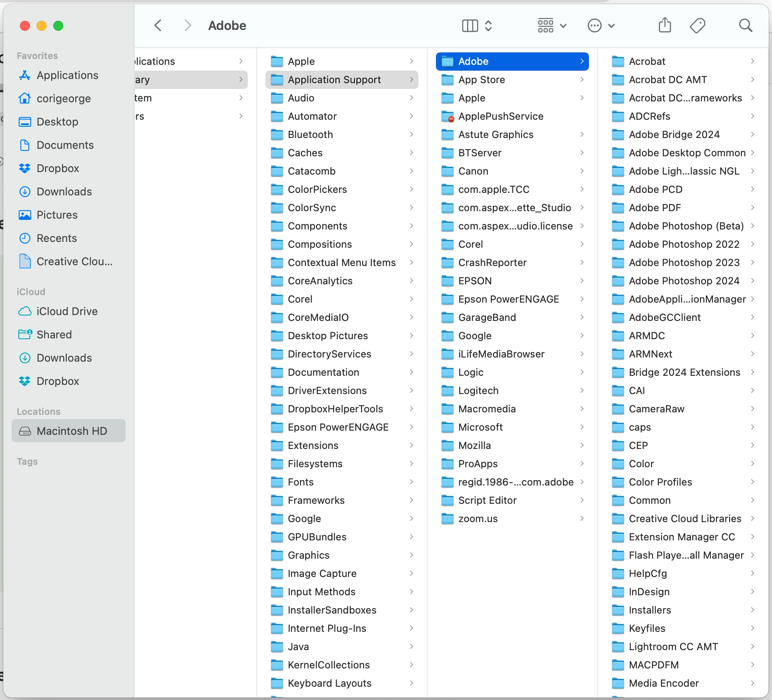Expand the Adobe PDF chevron
772x700 pixels.
pyautogui.click(x=752, y=208)
